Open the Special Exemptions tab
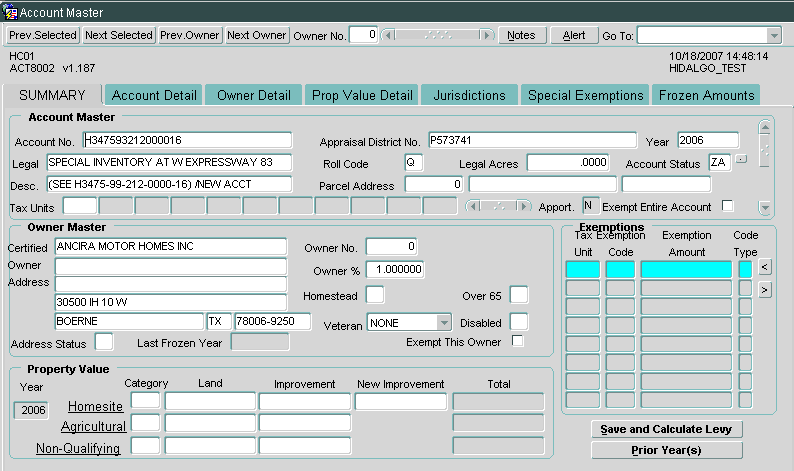The image size is (794, 471). [x=585, y=95]
